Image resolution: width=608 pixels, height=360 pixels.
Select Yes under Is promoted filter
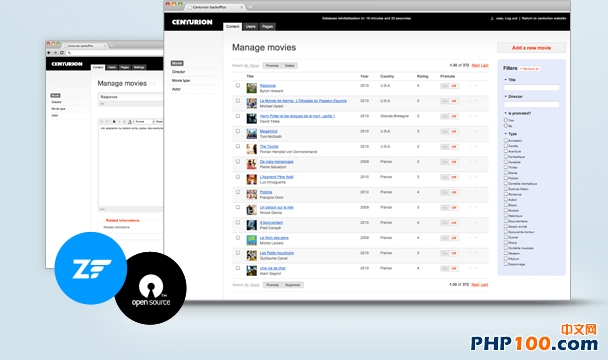(506, 120)
